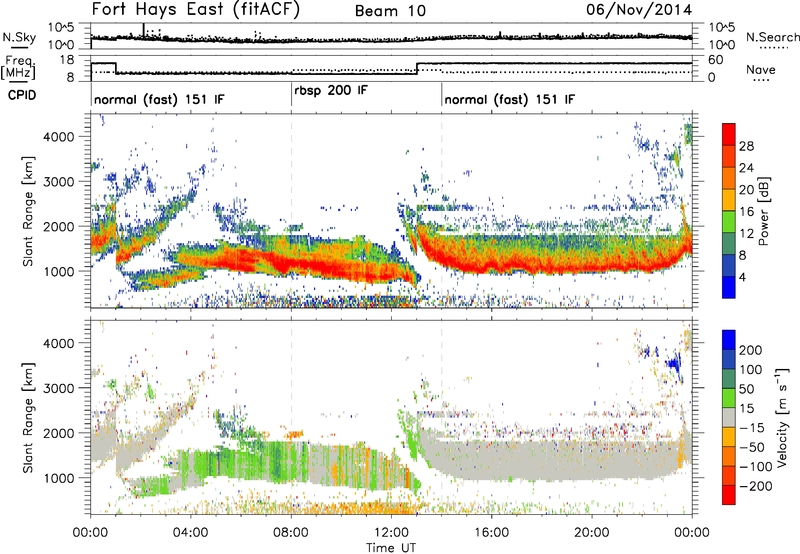
Task: Click the 'Nave' legend label
Action: [x=760, y=69]
